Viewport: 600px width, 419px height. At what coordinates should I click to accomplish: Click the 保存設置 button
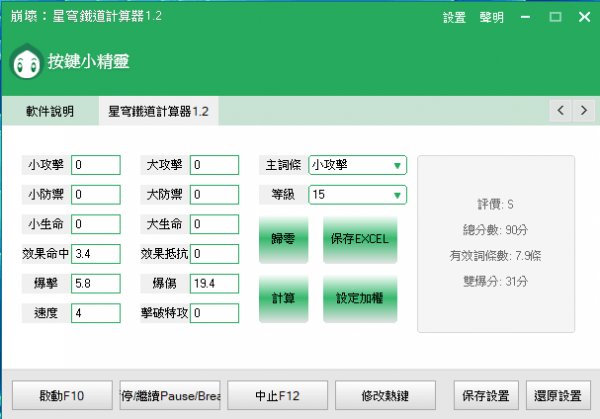(x=486, y=395)
